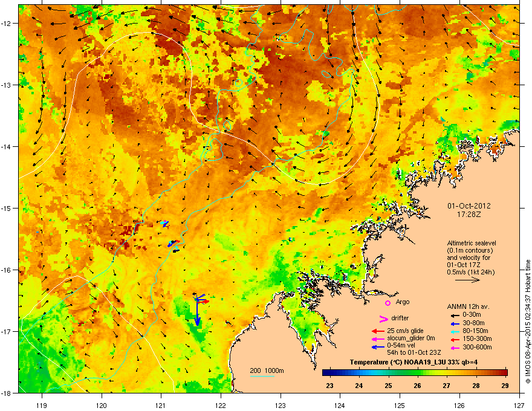532x411 pixels.
Task: Click the longitude axis label '126'
Action: pyautogui.click(x=459, y=405)
